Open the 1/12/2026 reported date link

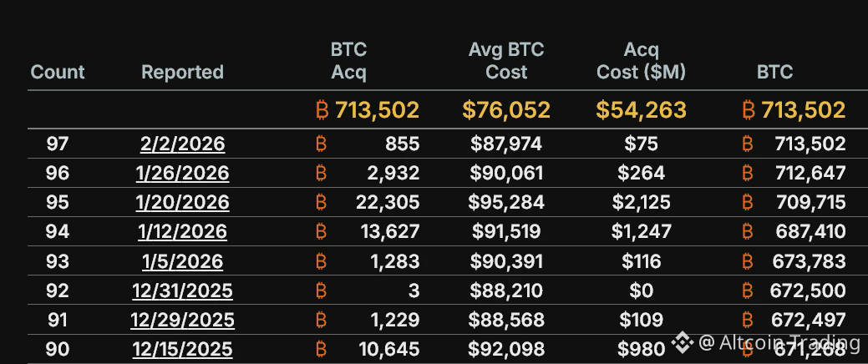tap(182, 231)
